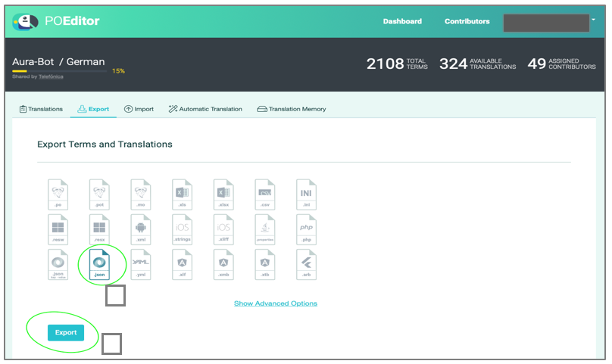Screen dimensions: 612x364
Task: Open the Import tab
Action: tap(139, 109)
